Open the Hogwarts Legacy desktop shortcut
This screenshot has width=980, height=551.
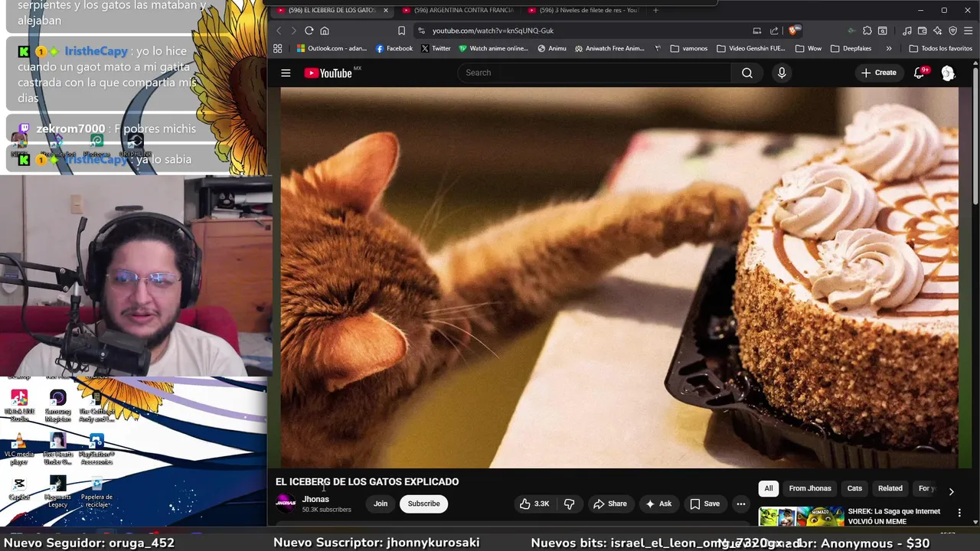(57, 492)
